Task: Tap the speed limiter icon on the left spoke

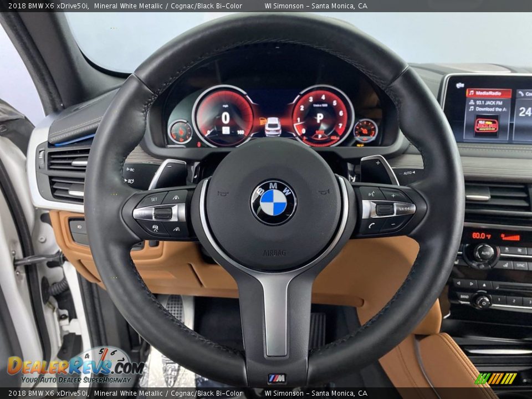Action: (155, 228)
